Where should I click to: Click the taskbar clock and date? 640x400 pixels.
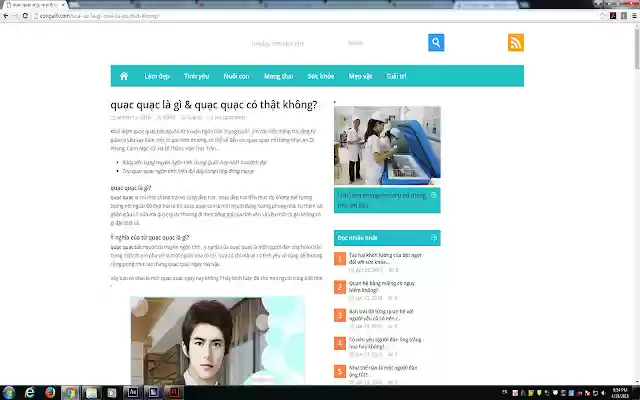click(x=620, y=393)
